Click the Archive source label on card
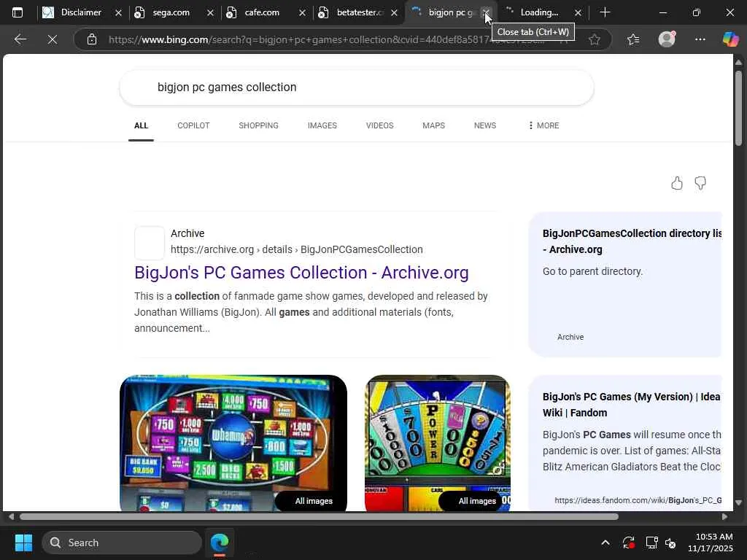The width and height of the screenshot is (747, 560). coord(570,337)
